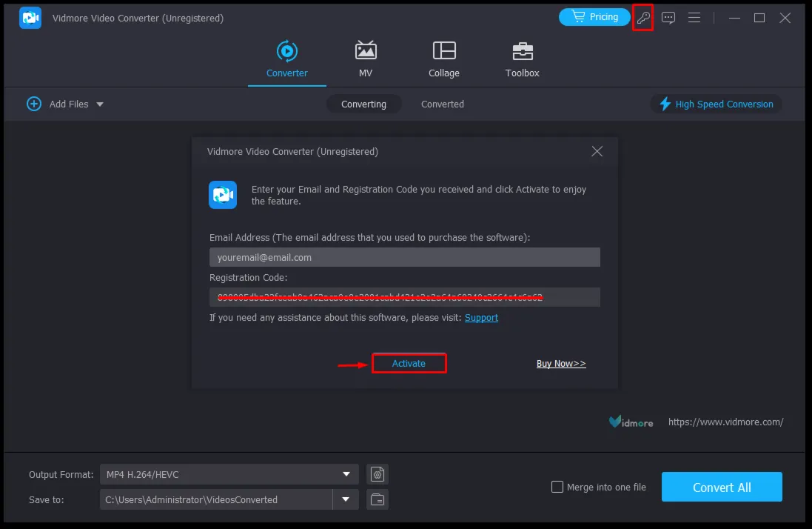Click the Buy Now>> link
Viewport: 812px width, 529px height.
tap(561, 364)
